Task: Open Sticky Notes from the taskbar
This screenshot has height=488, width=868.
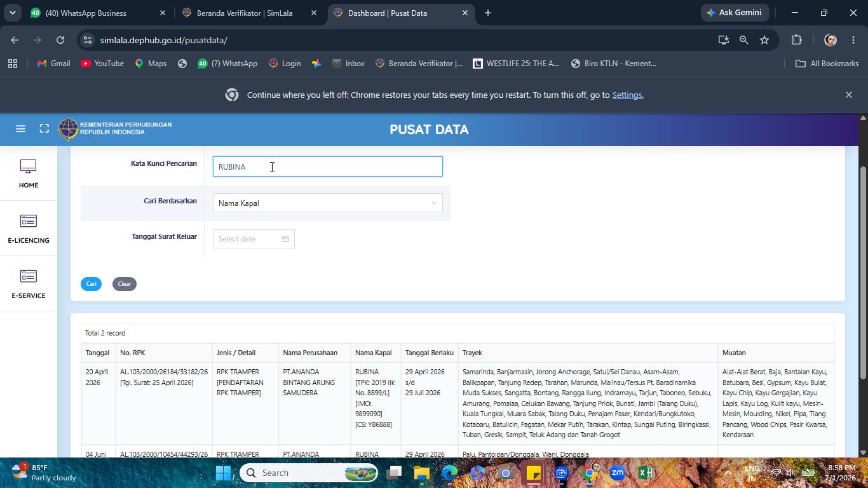Action: pyautogui.click(x=533, y=473)
